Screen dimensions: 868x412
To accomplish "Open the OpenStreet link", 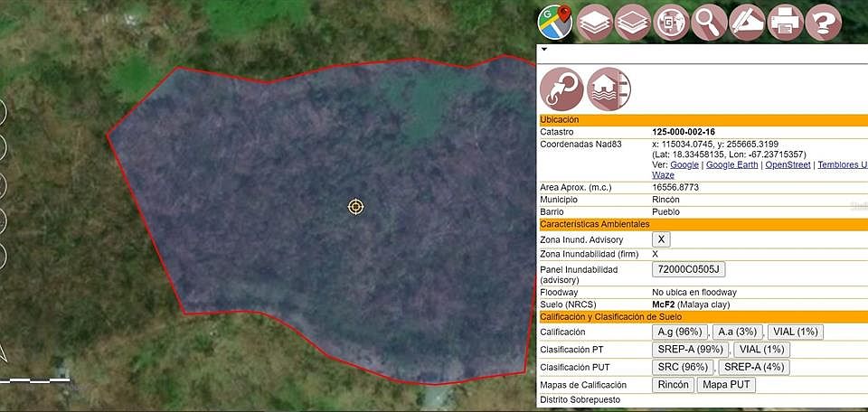I will tap(788, 164).
